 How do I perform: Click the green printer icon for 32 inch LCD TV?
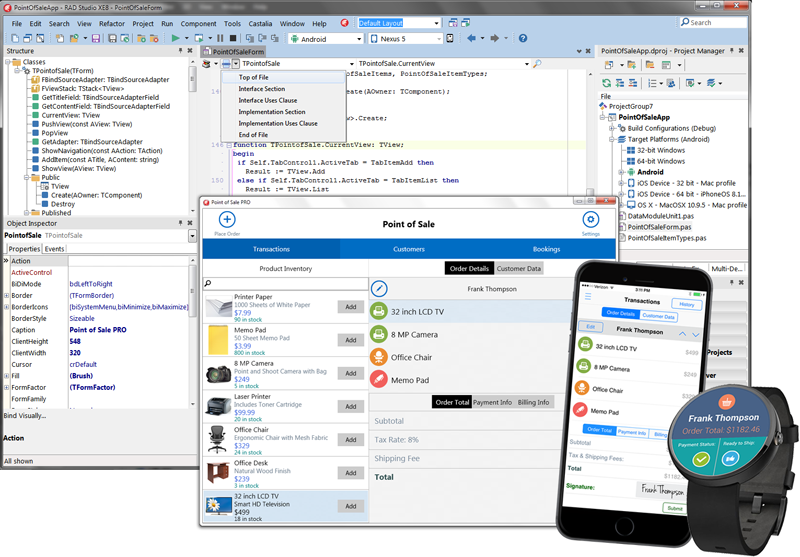(379, 312)
